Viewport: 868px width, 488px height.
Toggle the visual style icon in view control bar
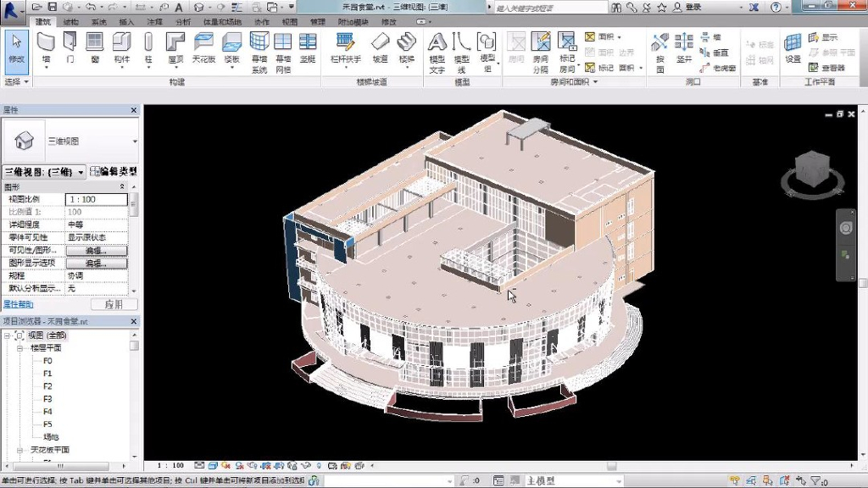pyautogui.click(x=213, y=466)
